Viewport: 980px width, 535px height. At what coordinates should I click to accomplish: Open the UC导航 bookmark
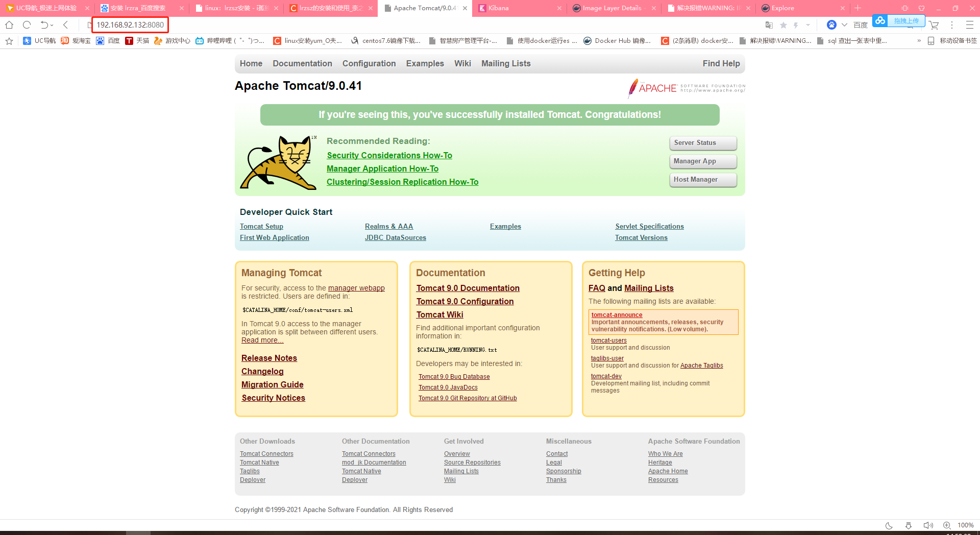pyautogui.click(x=40, y=41)
